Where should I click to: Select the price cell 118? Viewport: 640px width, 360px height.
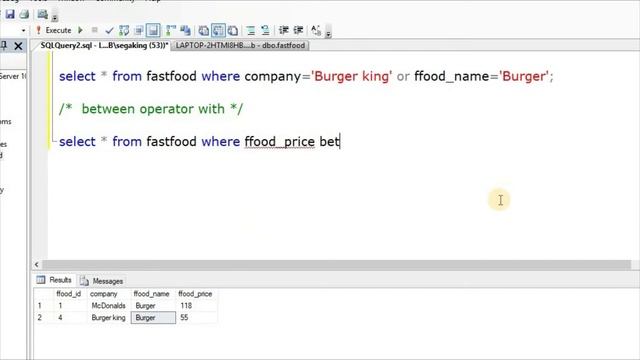(x=196, y=305)
